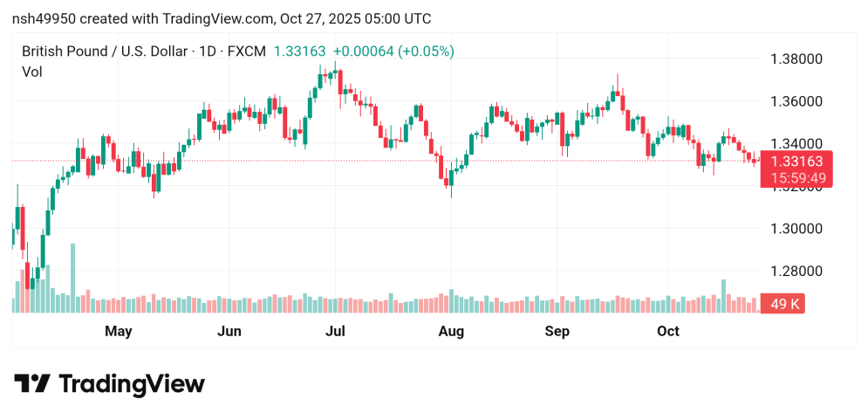868x420 pixels.
Task: Click the 15:59:49 countdown timer label
Action: (x=796, y=177)
